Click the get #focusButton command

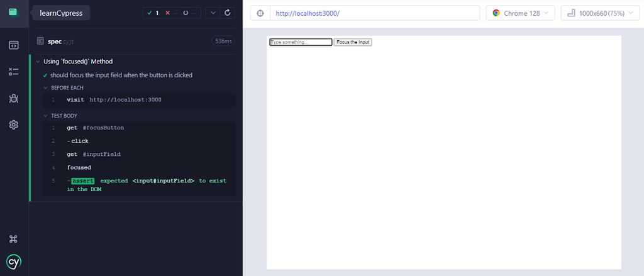click(139, 128)
